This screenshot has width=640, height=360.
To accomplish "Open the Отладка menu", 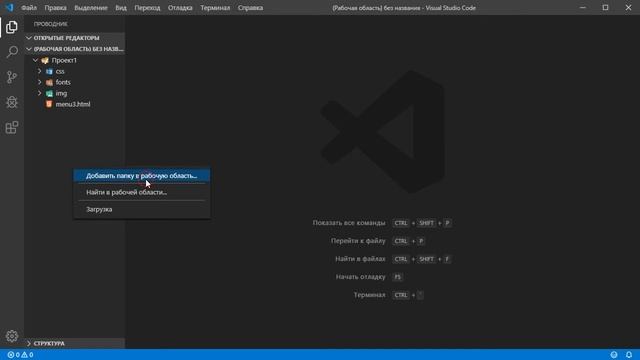I will (x=180, y=8).
